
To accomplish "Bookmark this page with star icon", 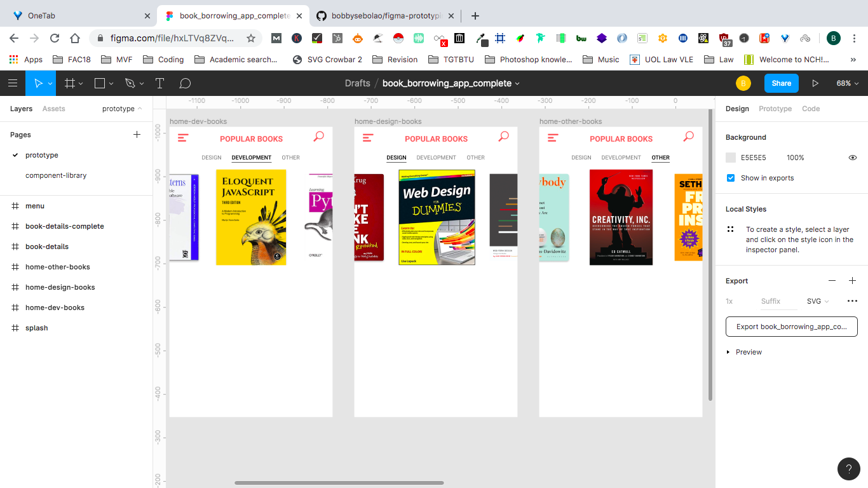I will [251, 38].
